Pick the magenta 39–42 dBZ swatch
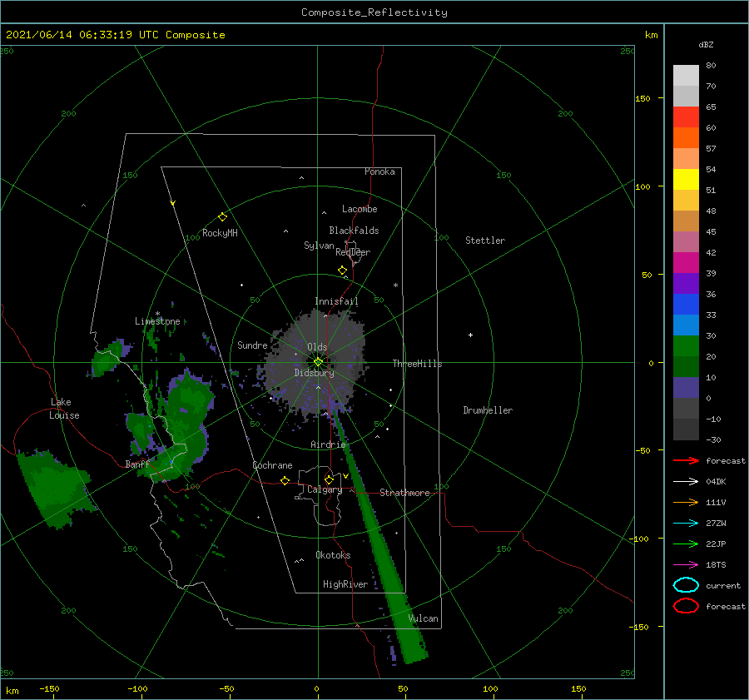 [686, 263]
